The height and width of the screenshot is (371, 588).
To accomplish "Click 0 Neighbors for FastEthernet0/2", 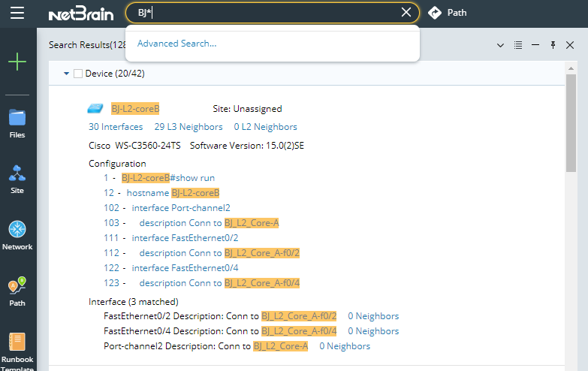I will coord(373,316).
